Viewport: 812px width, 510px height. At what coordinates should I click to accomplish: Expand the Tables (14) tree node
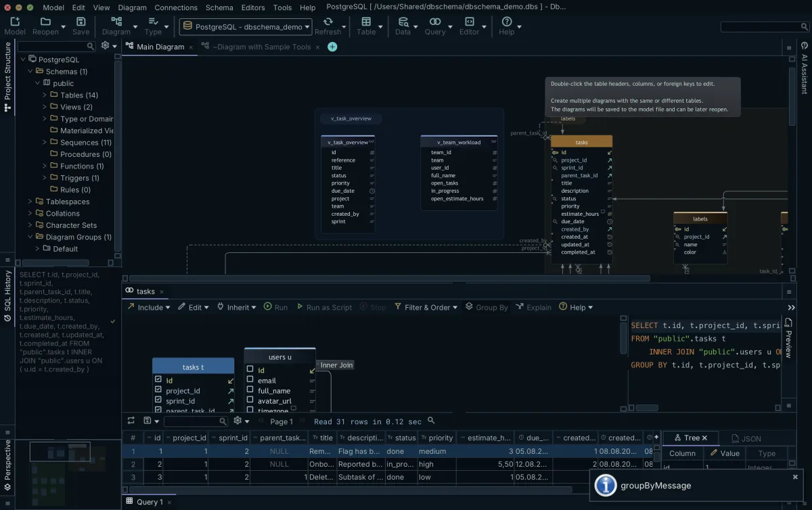point(45,95)
